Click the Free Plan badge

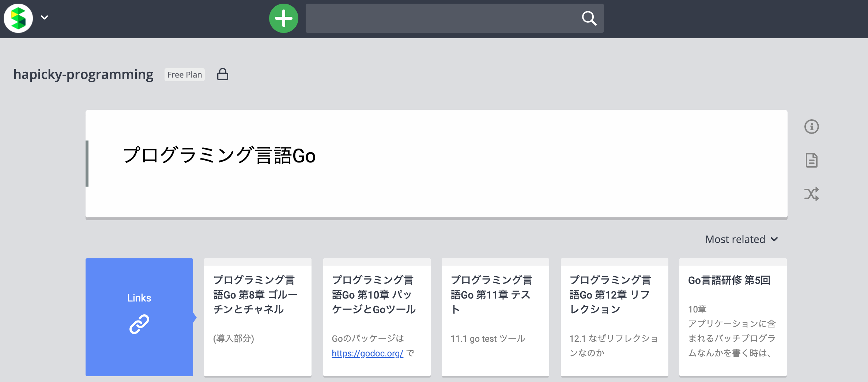click(185, 75)
